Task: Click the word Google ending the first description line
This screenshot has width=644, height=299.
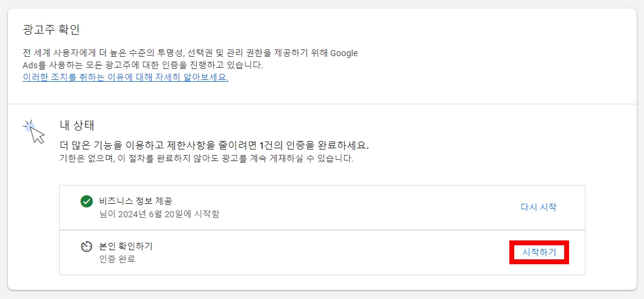Action: 344,54
